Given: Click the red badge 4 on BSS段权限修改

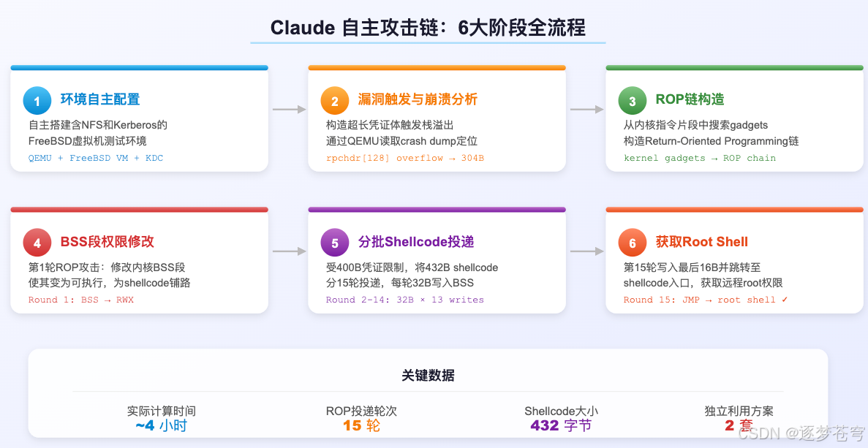Looking at the screenshot, I should click(37, 242).
